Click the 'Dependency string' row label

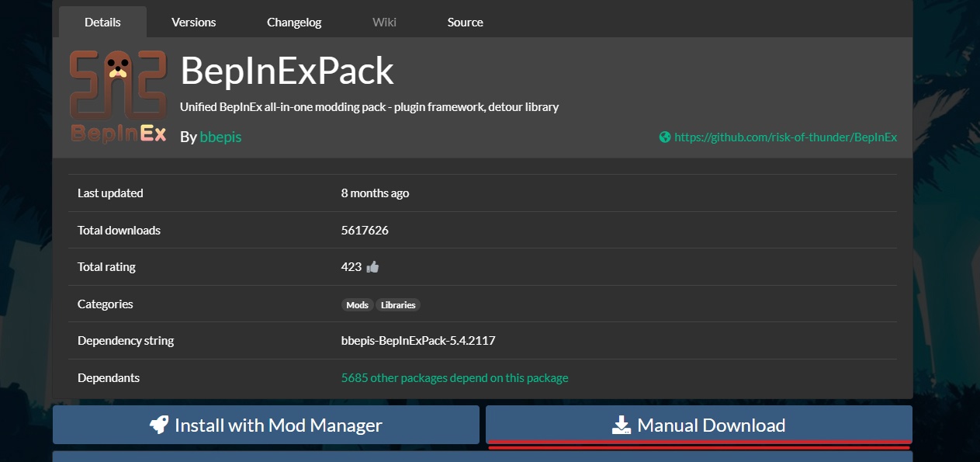[x=126, y=341]
